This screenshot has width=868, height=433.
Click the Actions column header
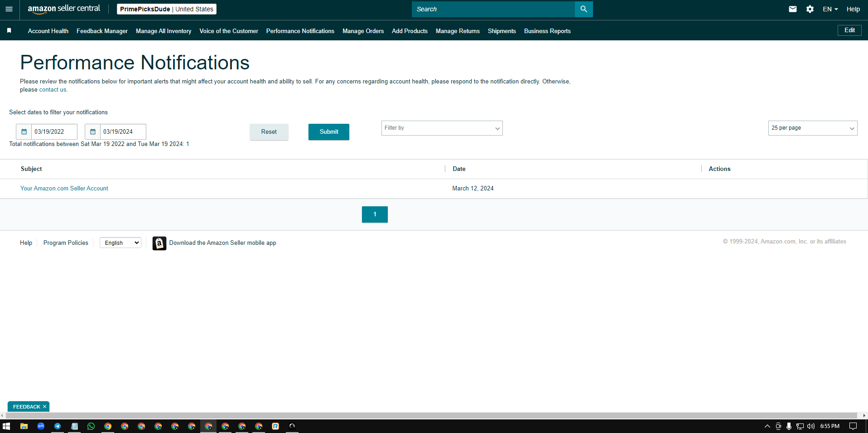tap(719, 169)
